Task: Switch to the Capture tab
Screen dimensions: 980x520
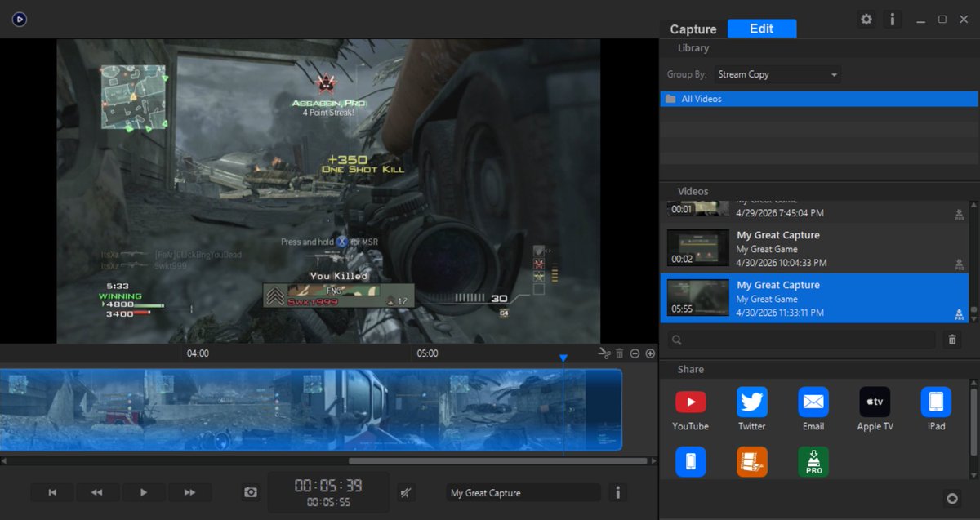Action: [693, 29]
